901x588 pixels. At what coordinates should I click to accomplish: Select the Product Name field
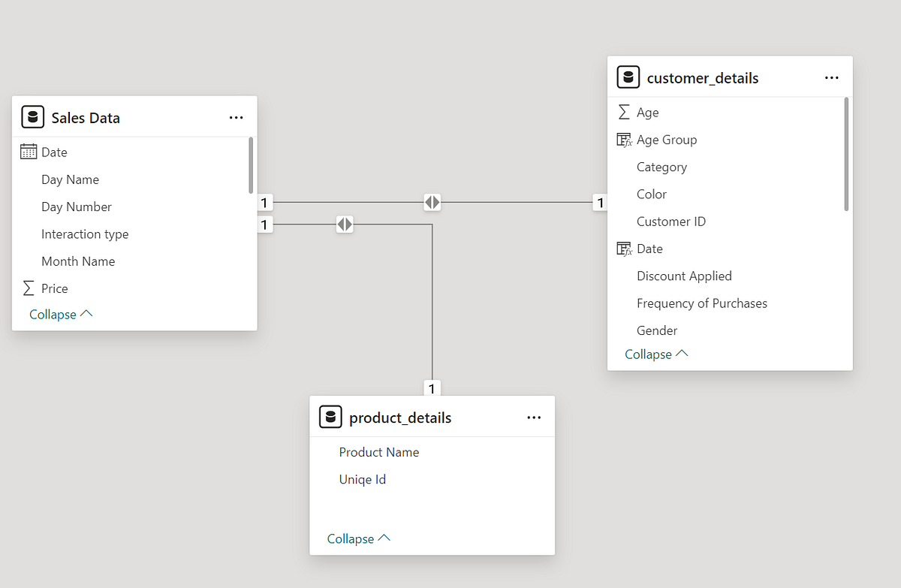[x=379, y=452]
